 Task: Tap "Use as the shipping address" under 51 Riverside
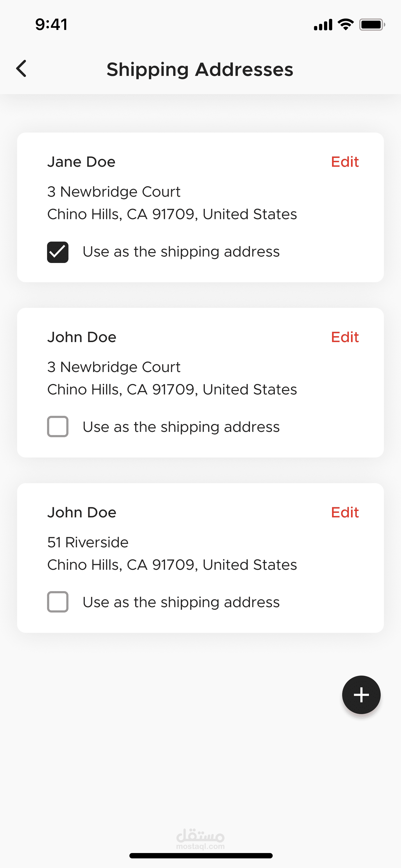[x=181, y=602]
